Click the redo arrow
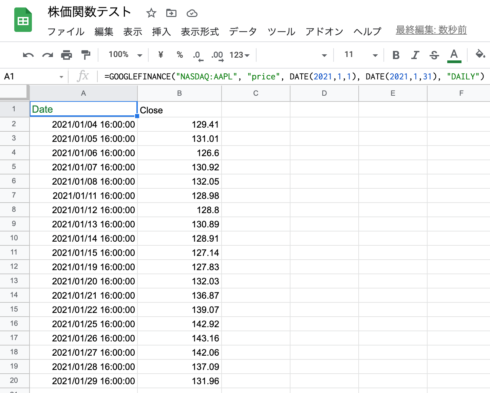This screenshot has width=490, height=393. pyautogui.click(x=47, y=55)
